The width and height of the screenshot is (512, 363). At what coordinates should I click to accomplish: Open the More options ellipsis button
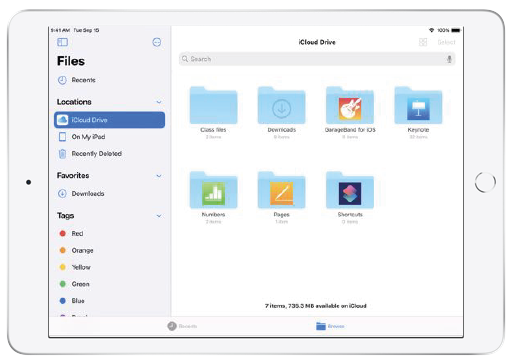click(x=157, y=42)
